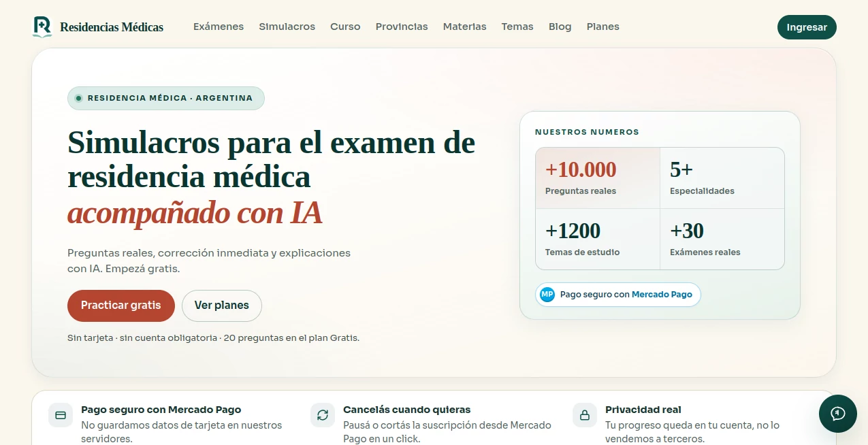Start with the Practicar gratis button
The image size is (868, 445).
pyautogui.click(x=121, y=306)
